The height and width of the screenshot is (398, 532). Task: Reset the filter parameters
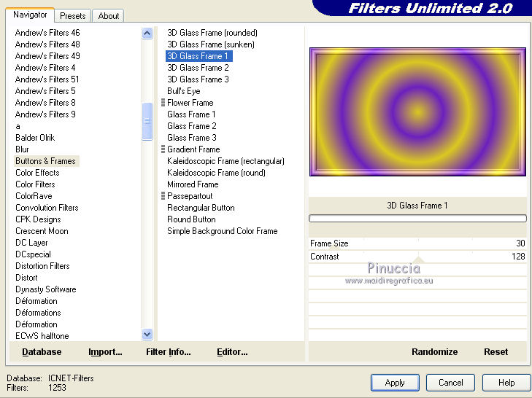coord(496,352)
